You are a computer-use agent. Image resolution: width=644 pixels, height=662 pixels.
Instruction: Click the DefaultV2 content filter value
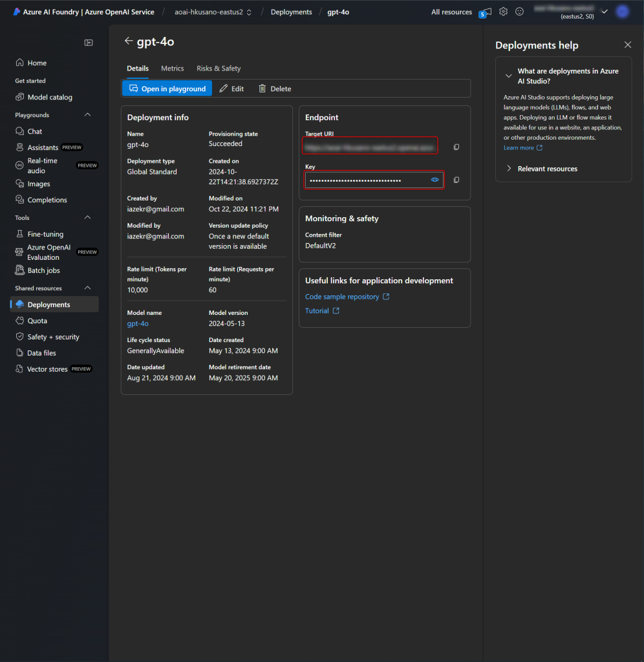(x=321, y=246)
